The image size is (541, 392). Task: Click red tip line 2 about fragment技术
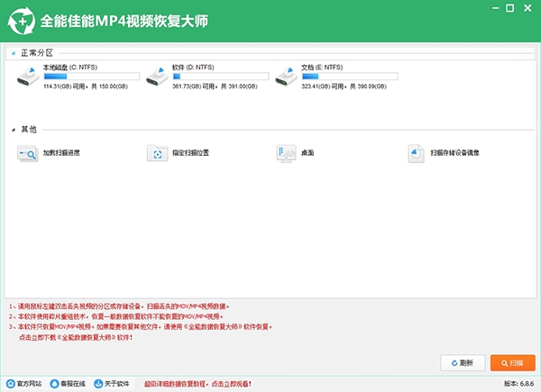pyautogui.click(x=116, y=316)
